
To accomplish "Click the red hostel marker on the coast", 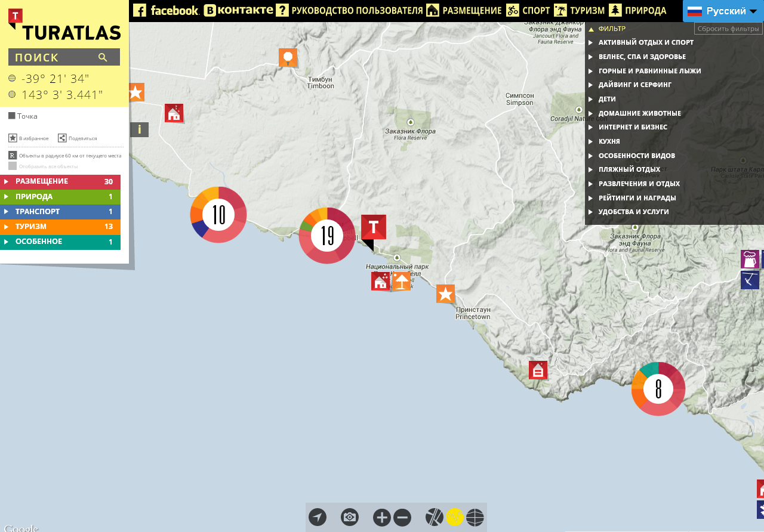I will tap(538, 370).
